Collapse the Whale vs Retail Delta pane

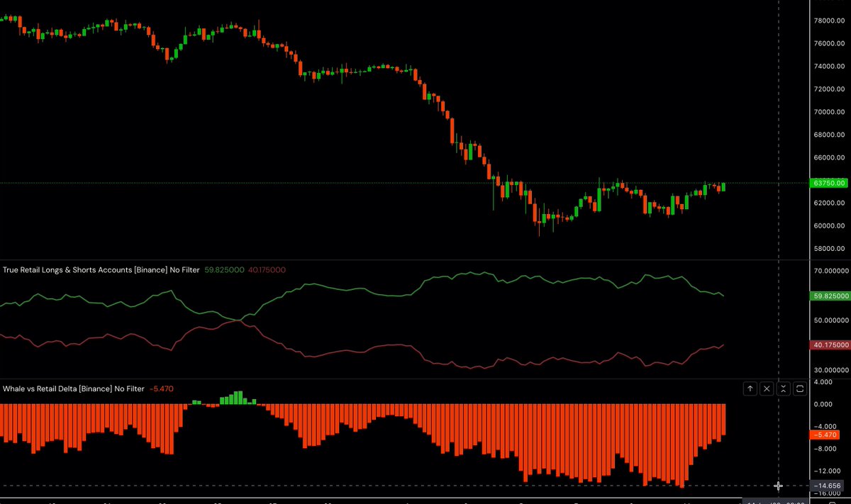[783, 388]
